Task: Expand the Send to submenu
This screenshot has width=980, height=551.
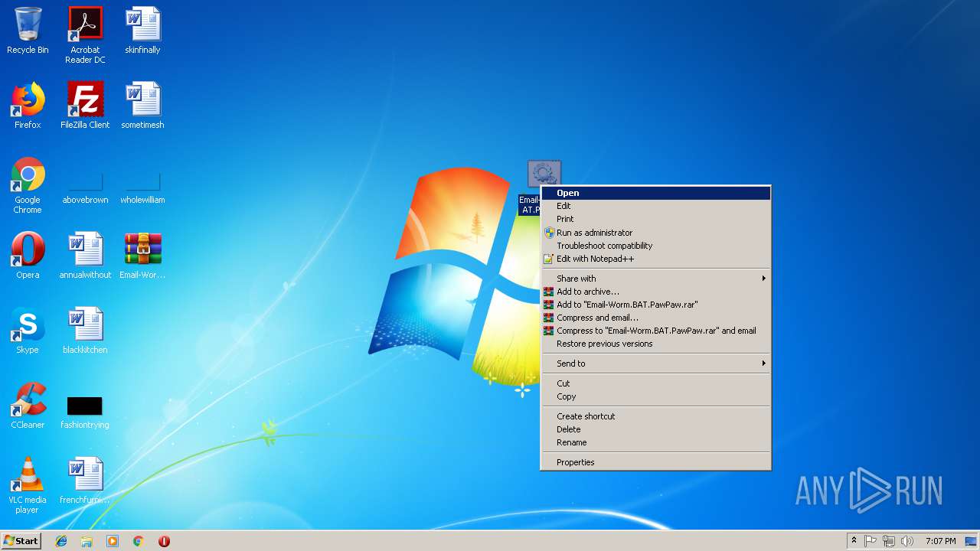Action: (656, 364)
